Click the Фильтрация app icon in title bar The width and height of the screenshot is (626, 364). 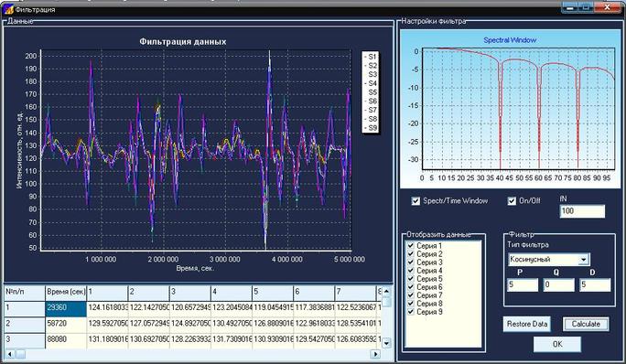(7, 9)
